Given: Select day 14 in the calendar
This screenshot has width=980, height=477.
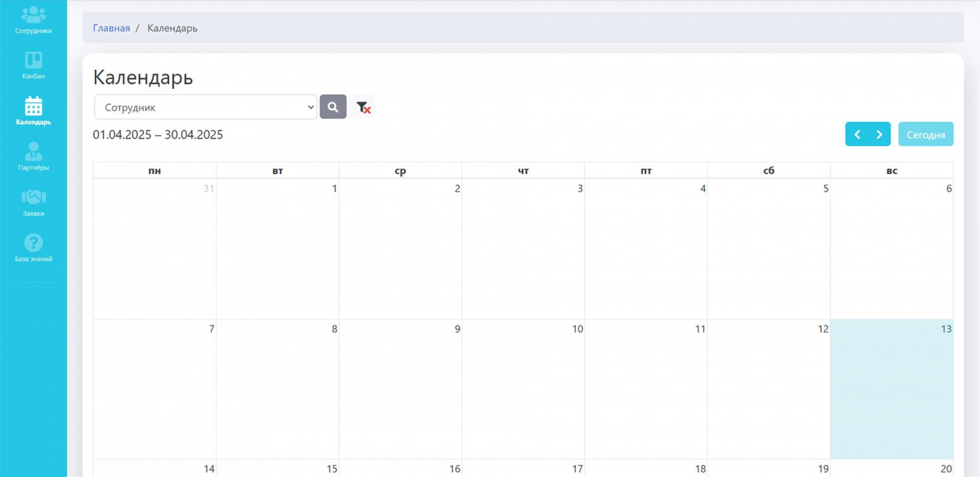Looking at the screenshot, I should 154,468.
